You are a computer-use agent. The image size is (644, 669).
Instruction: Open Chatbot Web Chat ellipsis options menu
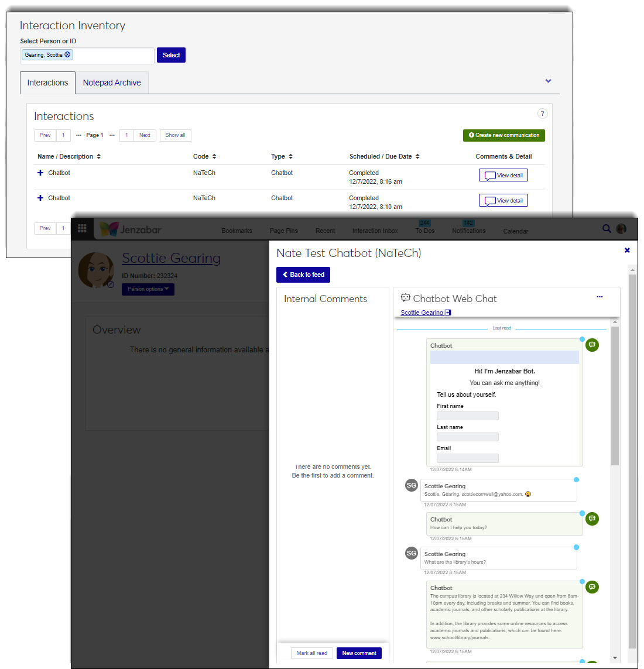coord(600,297)
